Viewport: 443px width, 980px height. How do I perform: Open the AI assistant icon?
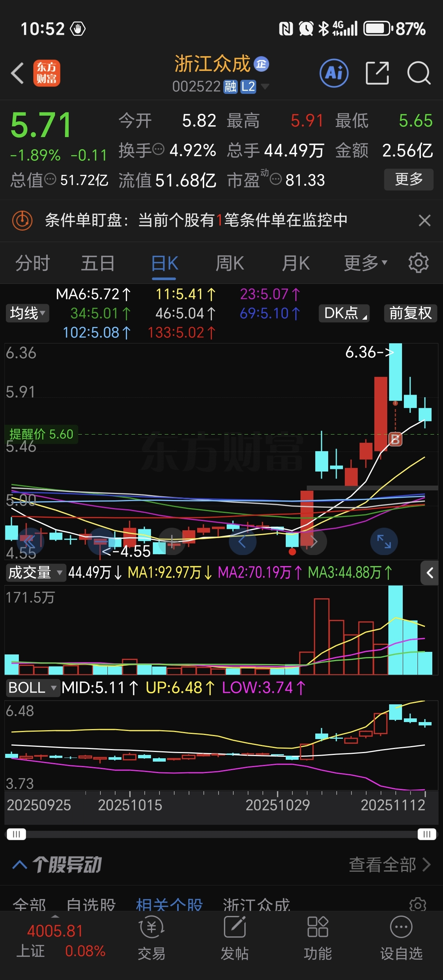click(334, 73)
